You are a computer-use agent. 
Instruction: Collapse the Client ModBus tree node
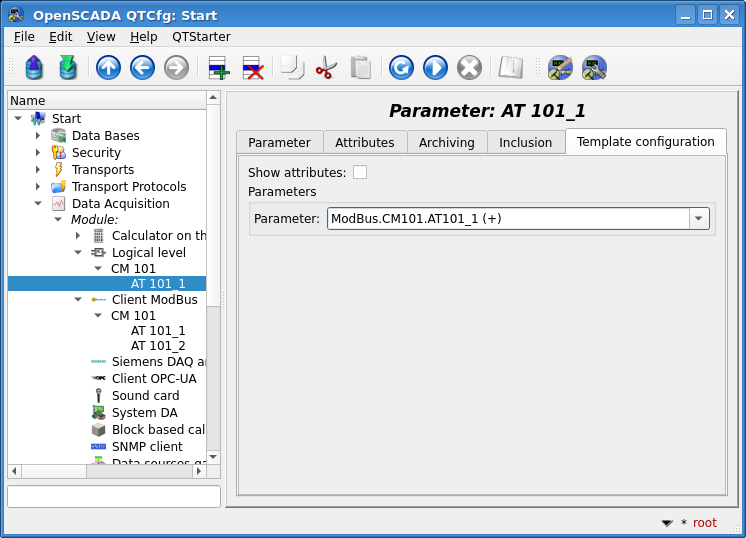[78, 299]
